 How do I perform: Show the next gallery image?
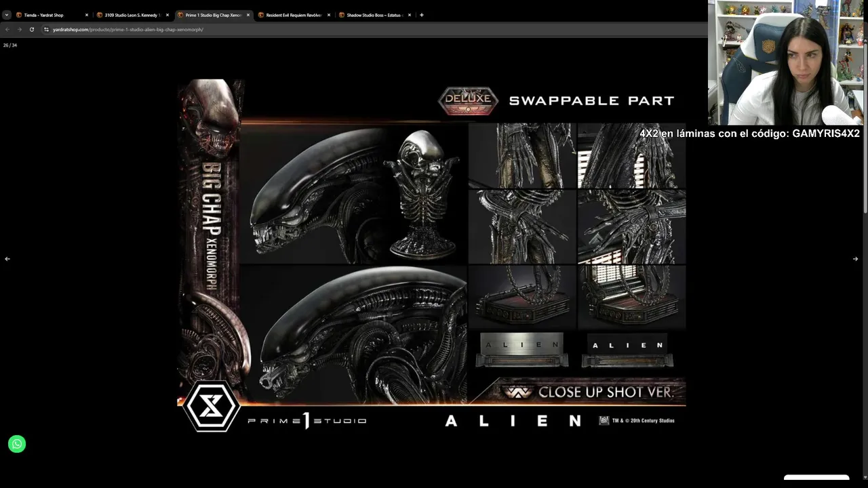pyautogui.click(x=855, y=259)
